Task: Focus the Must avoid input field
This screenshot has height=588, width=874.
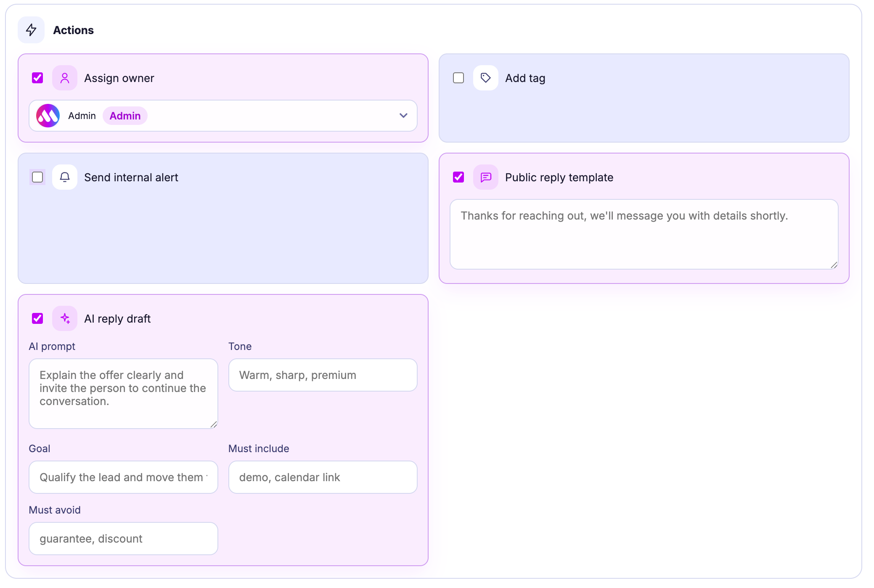Action: (123, 539)
